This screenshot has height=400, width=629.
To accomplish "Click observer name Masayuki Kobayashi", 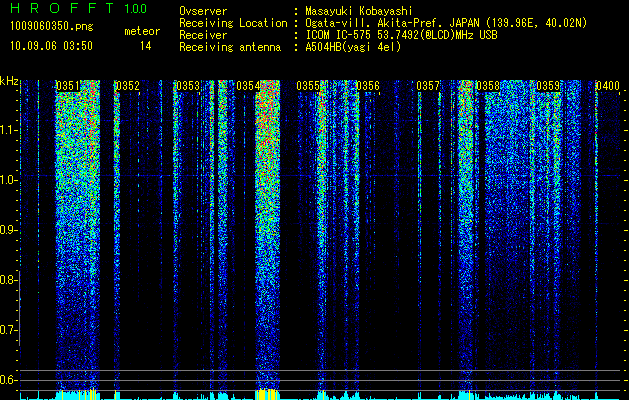I will pyautogui.click(x=359, y=11).
